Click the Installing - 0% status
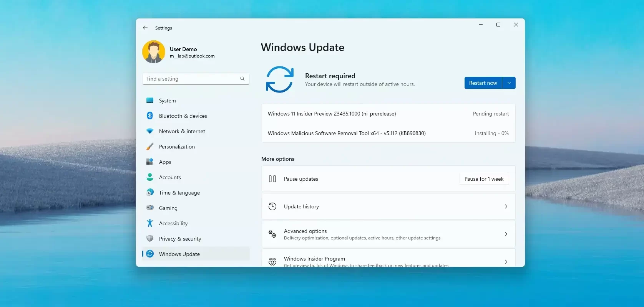Screen dimensions: 644x307 click(x=491, y=133)
